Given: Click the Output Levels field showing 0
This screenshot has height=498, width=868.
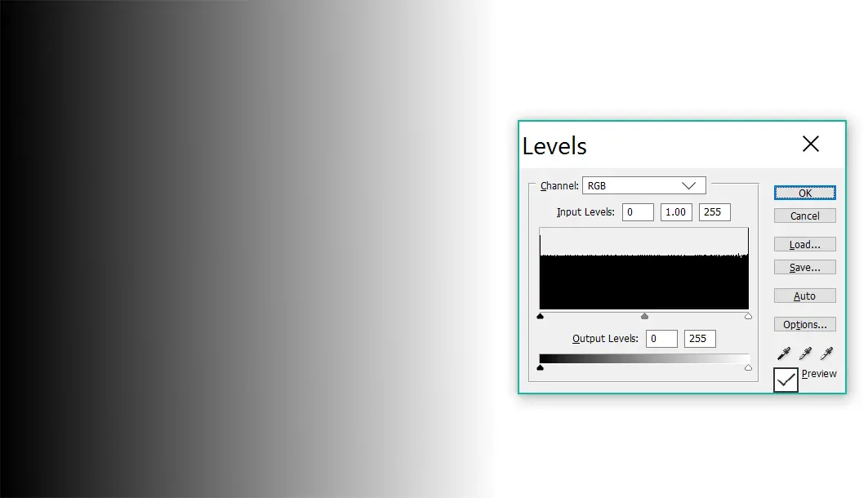Looking at the screenshot, I should (x=661, y=339).
